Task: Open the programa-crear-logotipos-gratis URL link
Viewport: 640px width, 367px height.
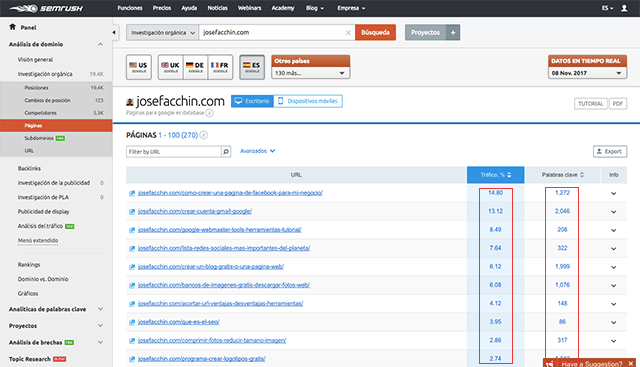Action: (x=202, y=359)
